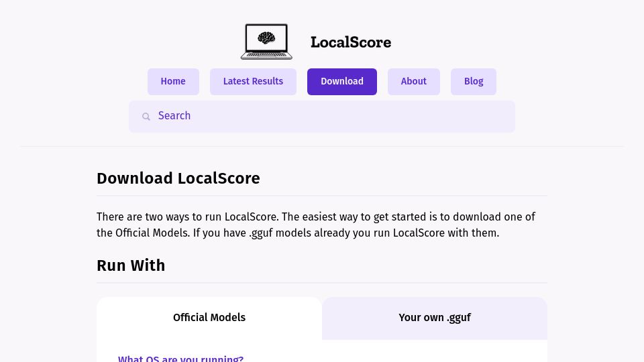
Task: Focus the Search input field
Action: pos(321,117)
